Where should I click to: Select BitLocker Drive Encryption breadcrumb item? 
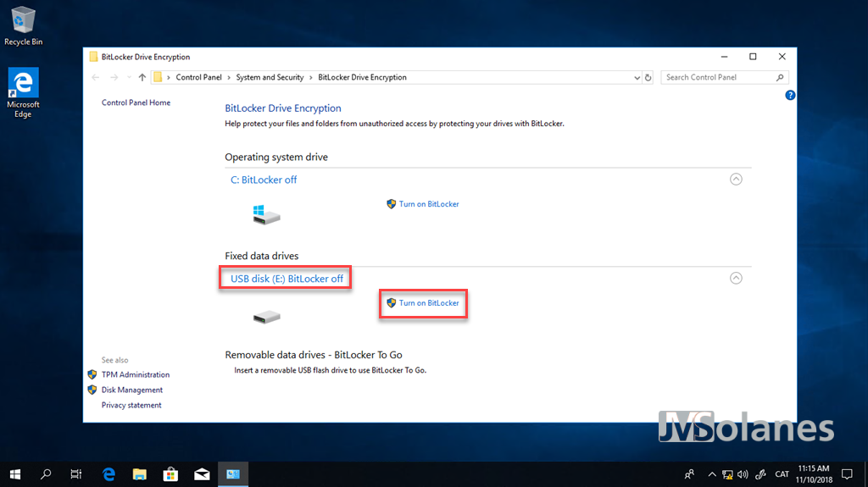point(362,77)
